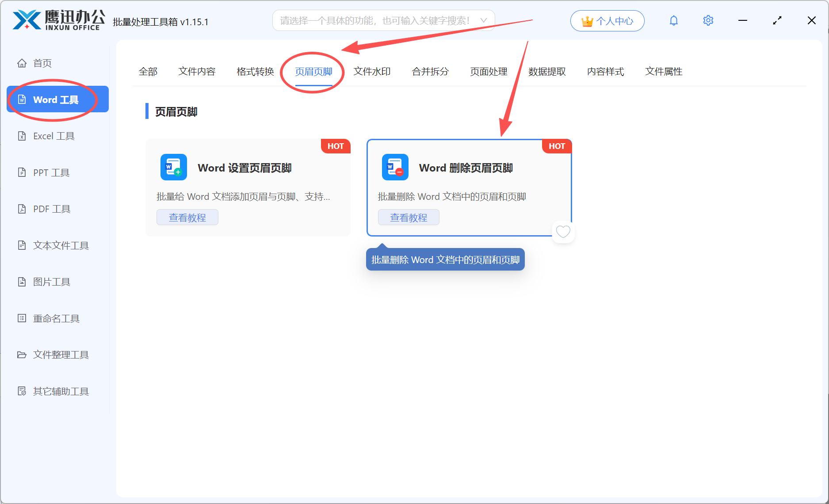The width and height of the screenshot is (829, 504).
Task: Open 图片工具 in the sidebar
Action: [x=57, y=282]
